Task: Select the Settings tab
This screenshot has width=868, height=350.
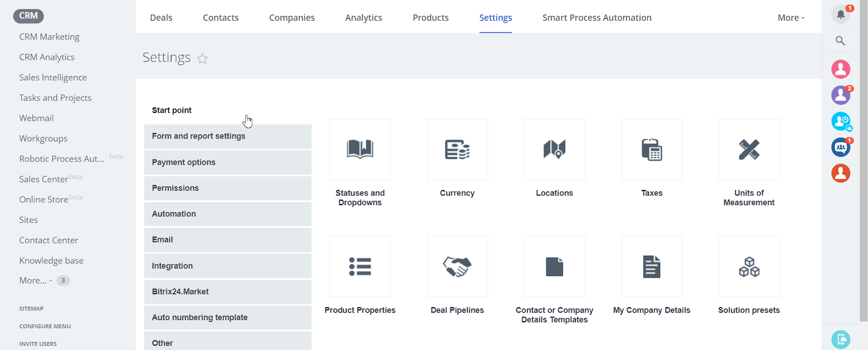Action: pyautogui.click(x=496, y=17)
